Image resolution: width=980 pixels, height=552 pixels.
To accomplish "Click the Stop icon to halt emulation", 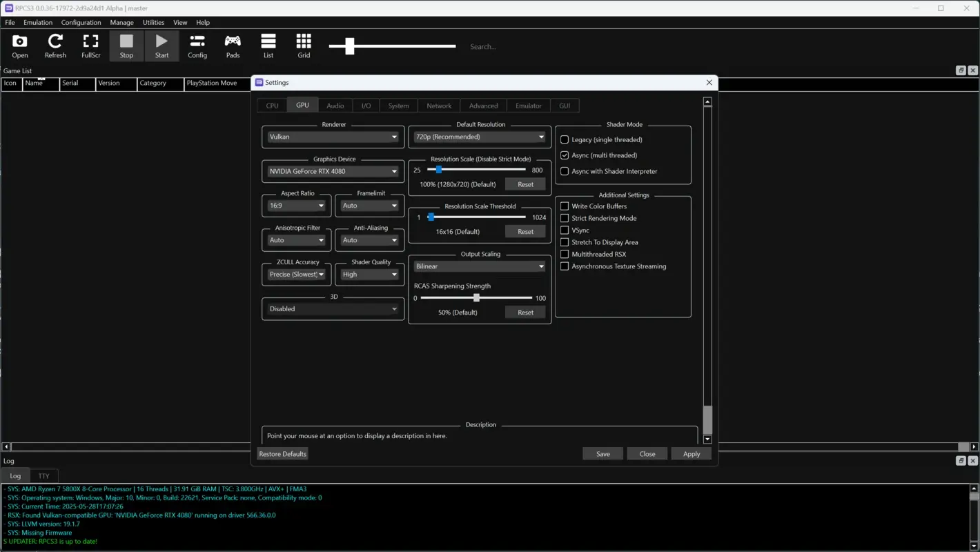I will tap(126, 46).
